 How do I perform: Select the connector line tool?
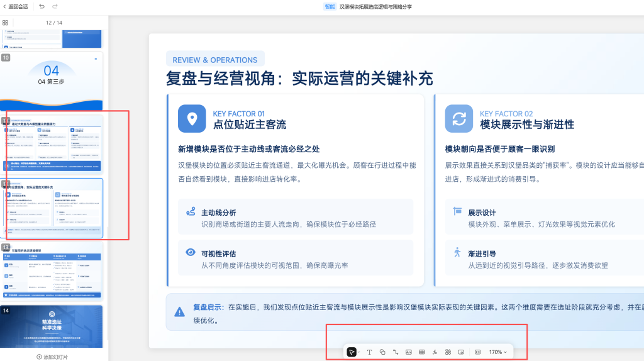click(396, 352)
